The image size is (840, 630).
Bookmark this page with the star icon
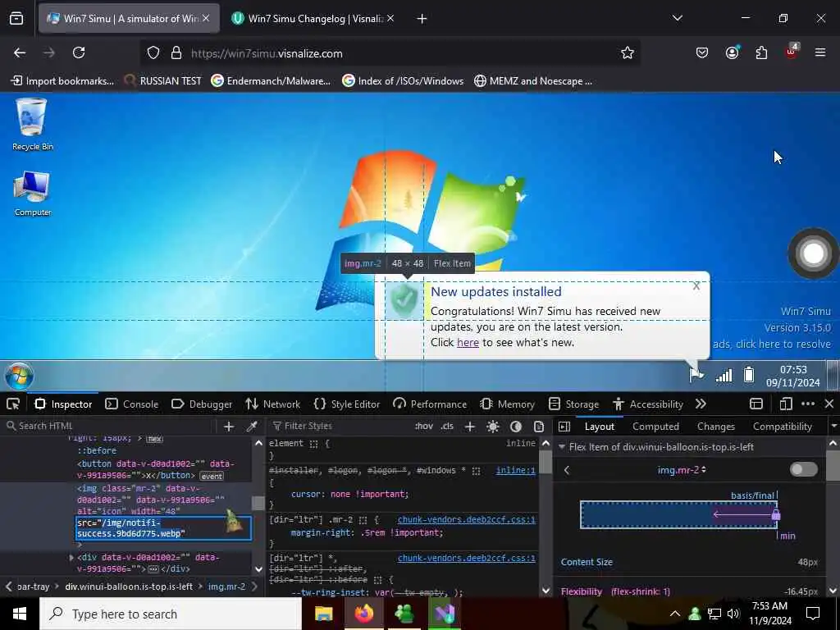(x=628, y=52)
